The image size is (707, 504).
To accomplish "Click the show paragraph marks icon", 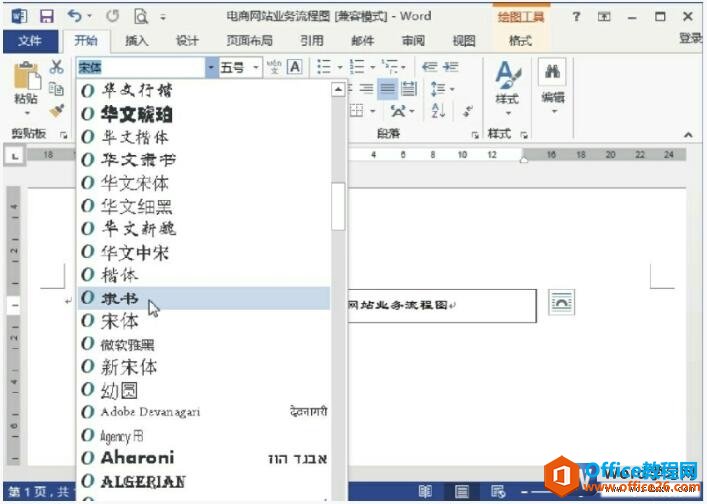I will click(468, 110).
